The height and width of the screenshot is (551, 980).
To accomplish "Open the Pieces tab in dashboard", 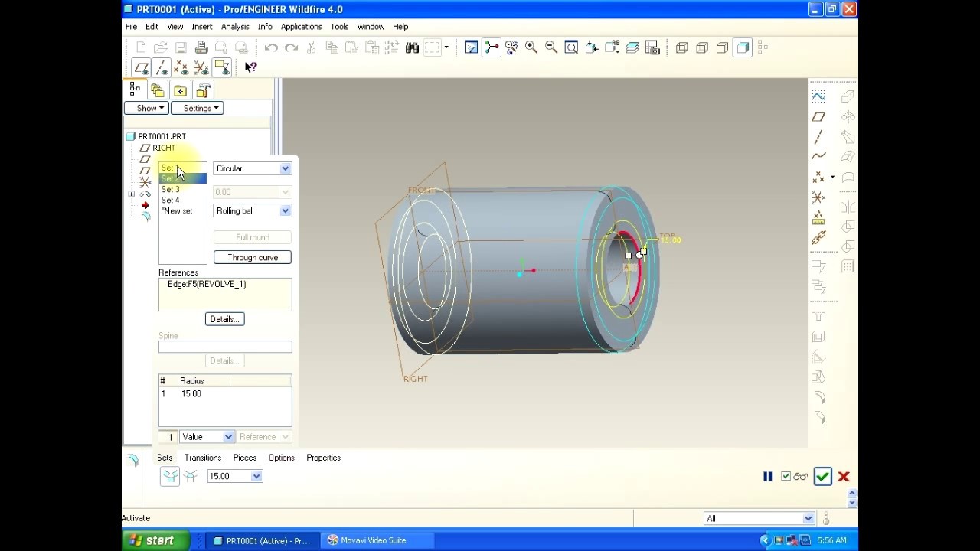I will (x=245, y=458).
